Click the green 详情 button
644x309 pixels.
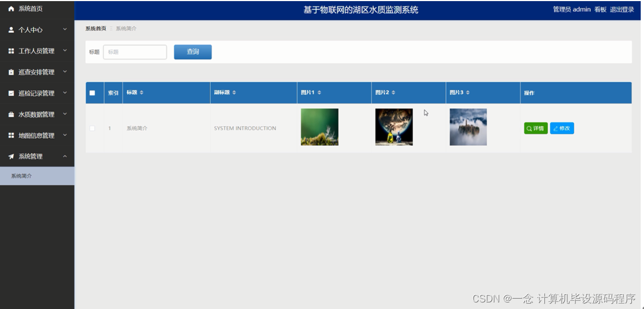click(x=535, y=128)
